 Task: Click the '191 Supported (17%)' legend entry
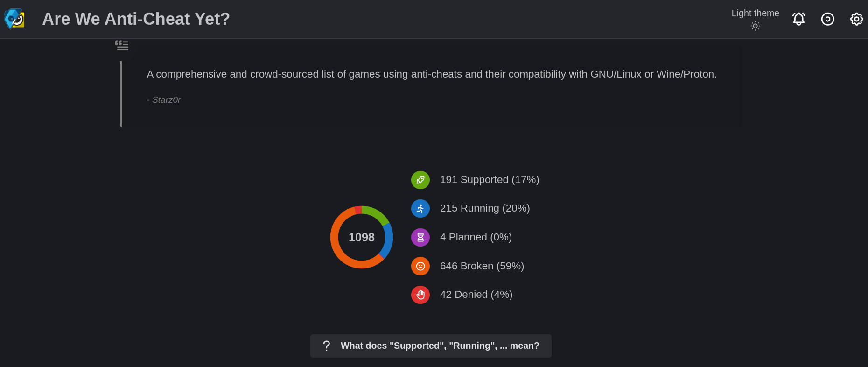[489, 179]
